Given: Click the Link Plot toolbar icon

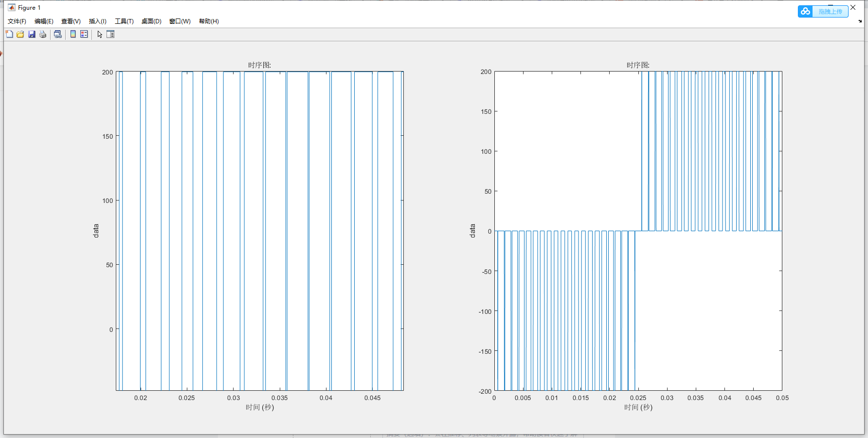Looking at the screenshot, I should click(x=58, y=34).
